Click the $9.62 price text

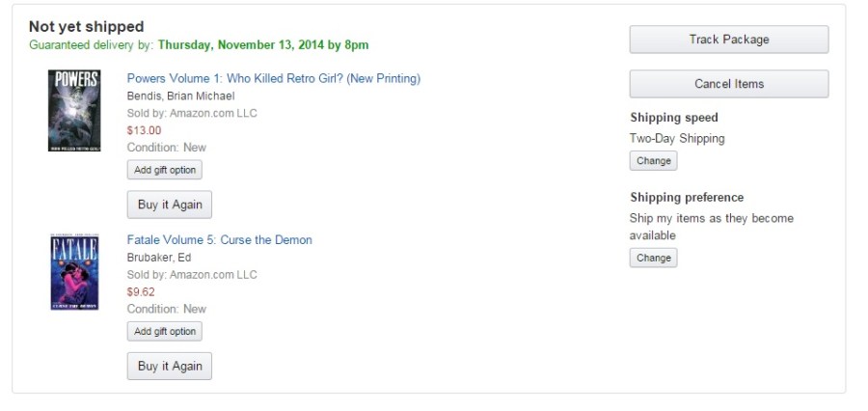click(141, 291)
